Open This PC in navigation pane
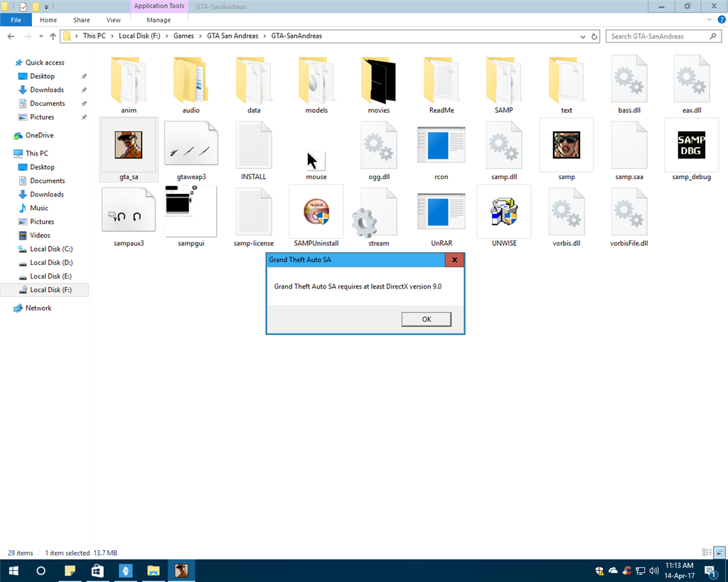Viewport: 728px width, 582px height. tap(37, 153)
